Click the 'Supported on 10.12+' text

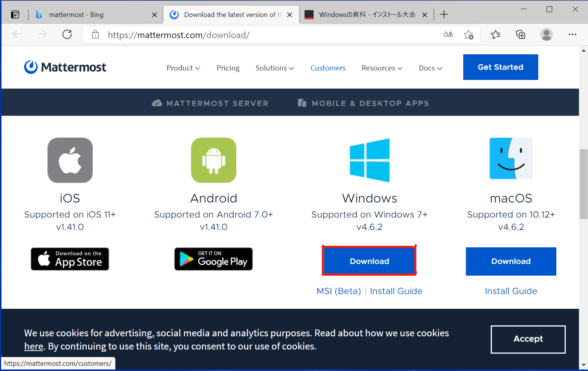point(511,215)
